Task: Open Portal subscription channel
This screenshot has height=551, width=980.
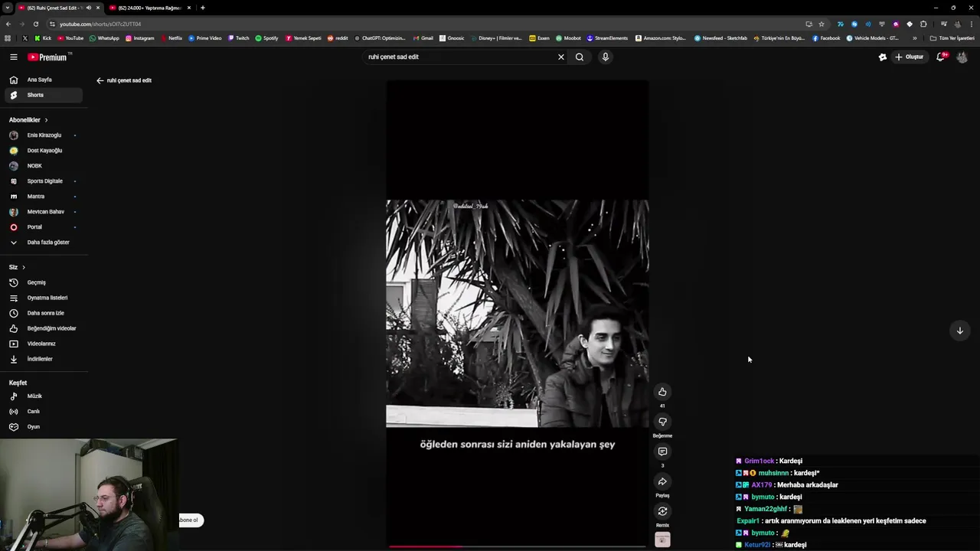Action: [43, 227]
